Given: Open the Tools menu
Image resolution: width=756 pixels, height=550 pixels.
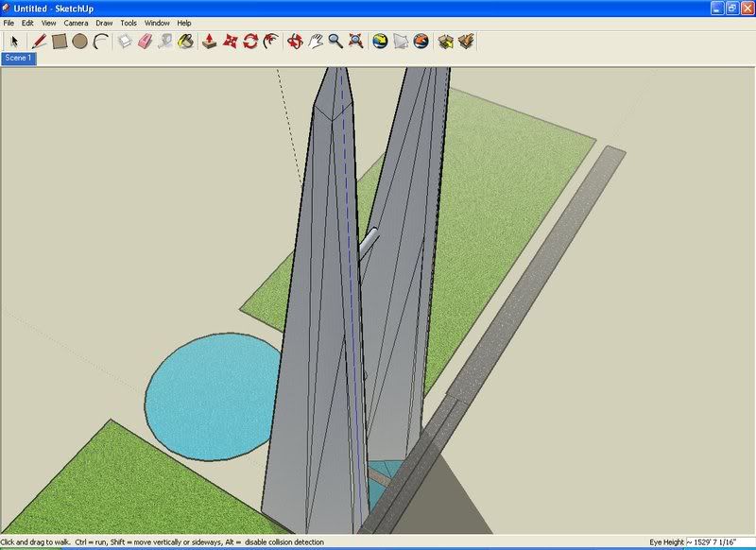Looking at the screenshot, I should [129, 23].
